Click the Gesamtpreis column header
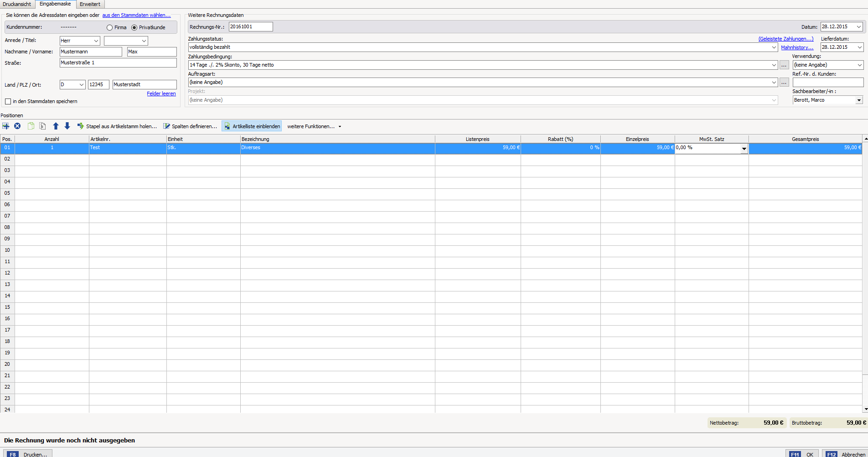The image size is (868, 457). [806, 139]
